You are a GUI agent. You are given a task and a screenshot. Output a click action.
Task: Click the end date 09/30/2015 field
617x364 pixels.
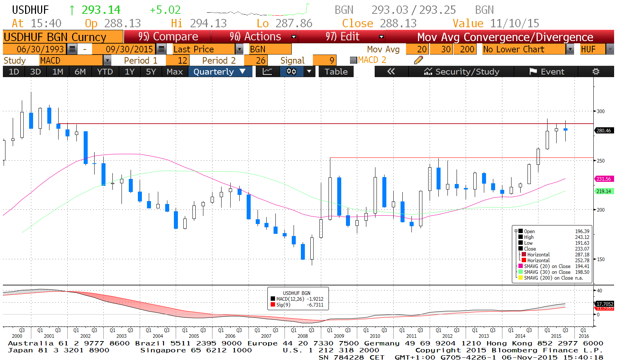click(x=124, y=49)
